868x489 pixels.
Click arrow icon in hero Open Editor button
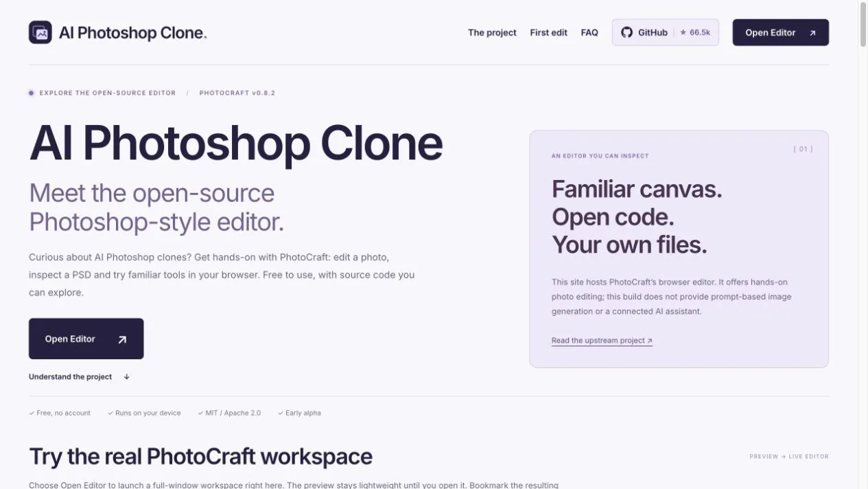(x=122, y=339)
